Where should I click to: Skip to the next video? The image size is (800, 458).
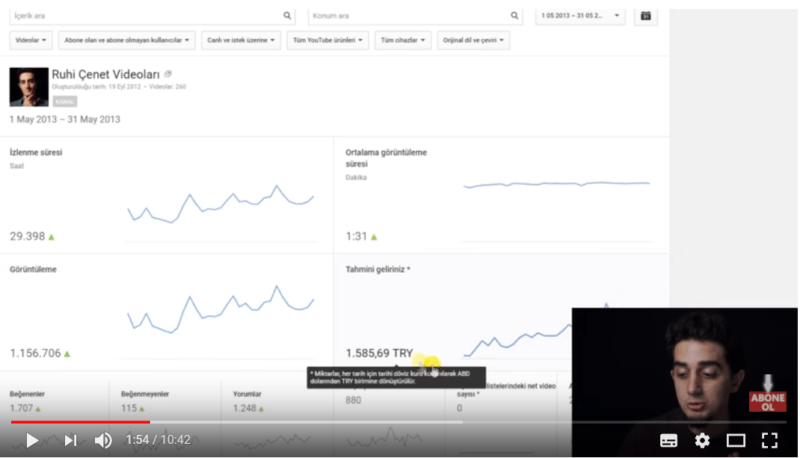[70, 440]
